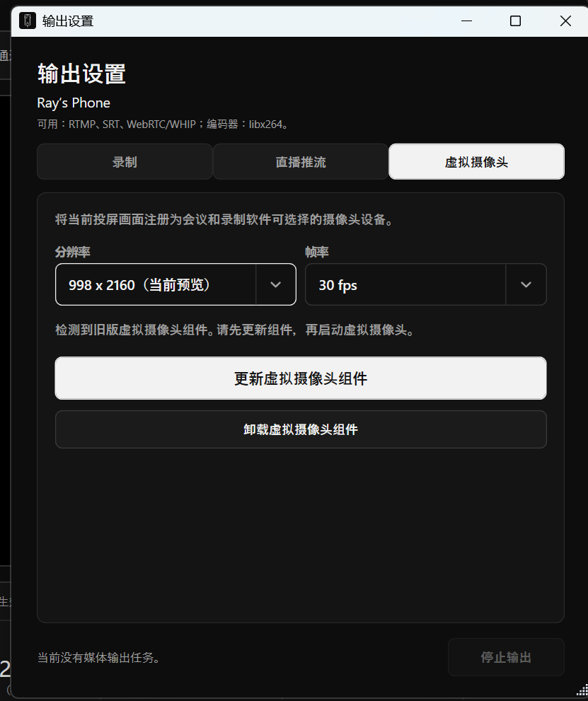Image resolution: width=588 pixels, height=701 pixels.
Task: Click 卸载虚拟摄像头组件 button
Action: point(301,429)
